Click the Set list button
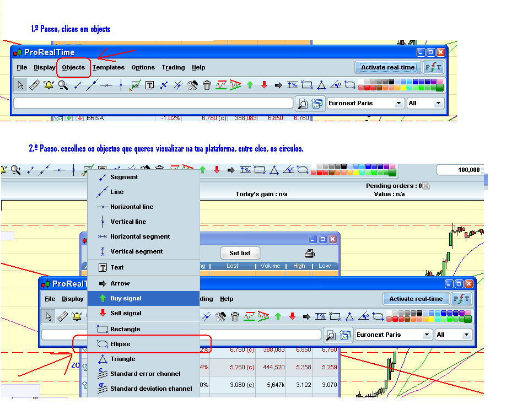Viewport: 528px width, 420px height. pyautogui.click(x=240, y=253)
